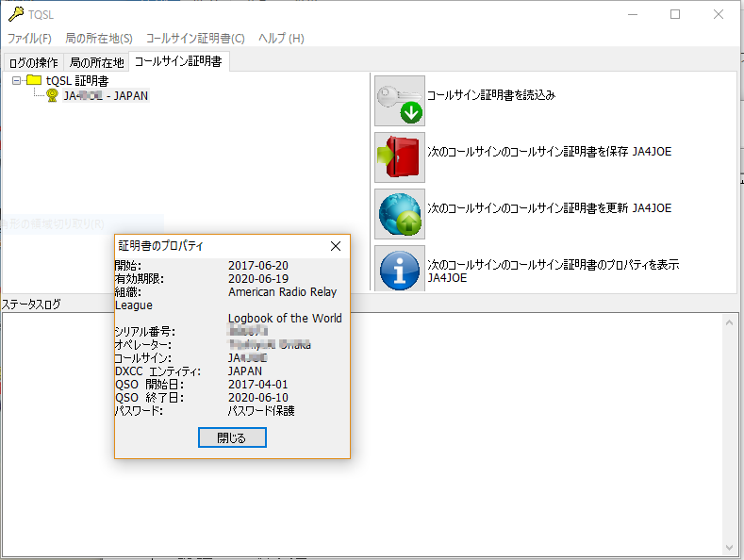Viewport: 744px width, 560px height.
Task: Select the コールサイン証明書 tab
Action: coord(178,61)
